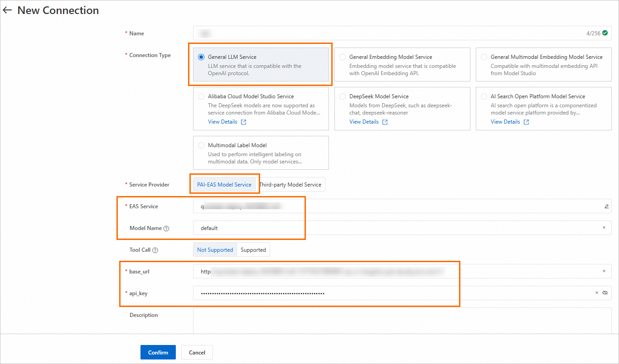Toggle api_key visibility with the eye icon
This screenshot has width=619, height=364.
point(605,293)
